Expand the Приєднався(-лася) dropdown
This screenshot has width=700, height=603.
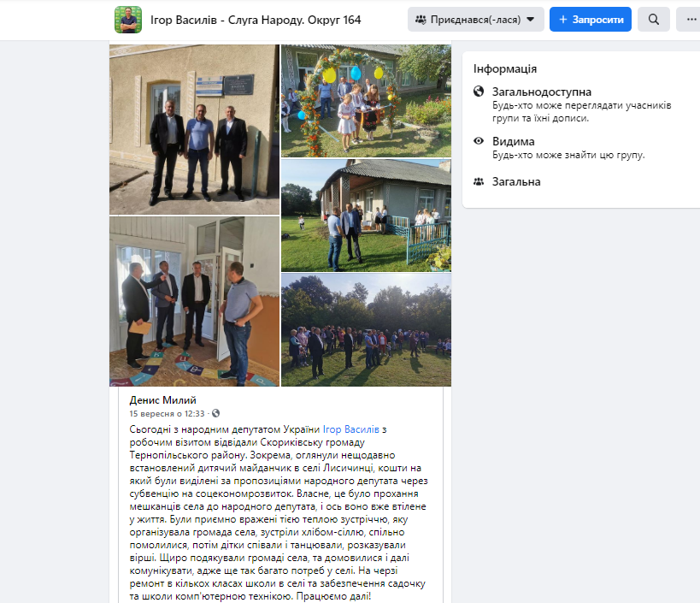(x=475, y=19)
